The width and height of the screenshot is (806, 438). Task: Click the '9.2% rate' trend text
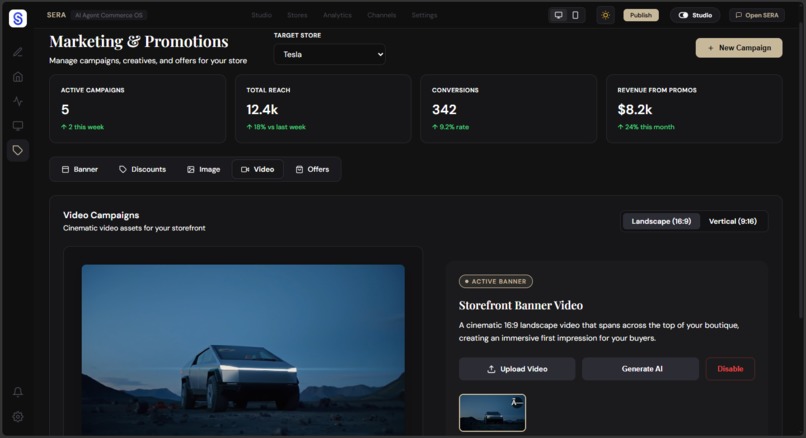point(450,127)
